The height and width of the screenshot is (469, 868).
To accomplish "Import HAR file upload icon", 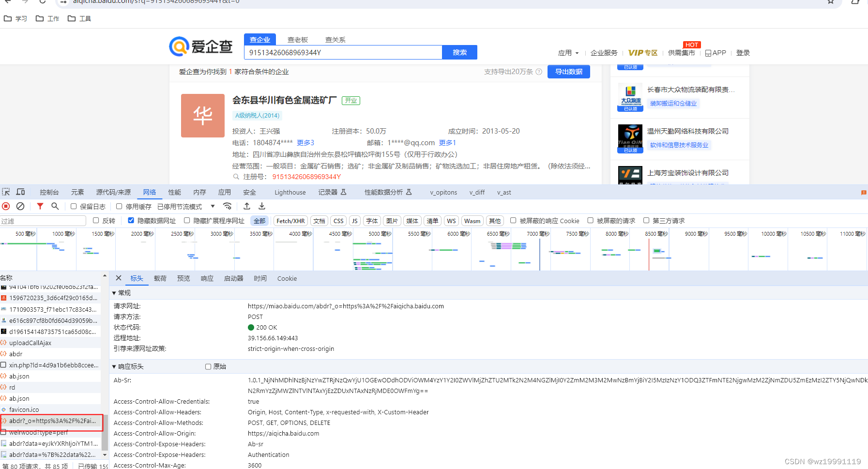I will click(x=247, y=206).
